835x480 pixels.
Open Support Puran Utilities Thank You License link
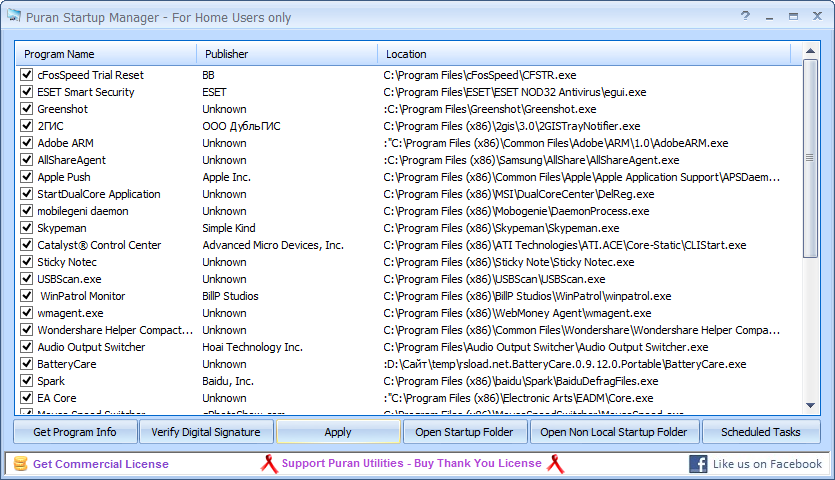412,463
